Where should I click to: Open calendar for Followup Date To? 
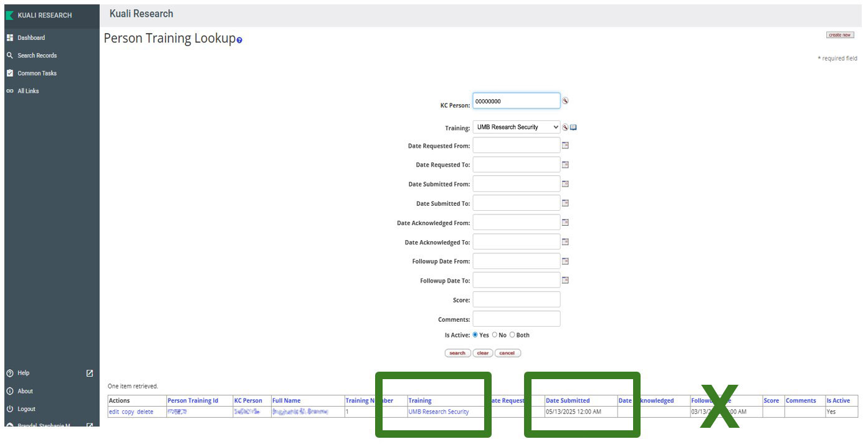(566, 281)
